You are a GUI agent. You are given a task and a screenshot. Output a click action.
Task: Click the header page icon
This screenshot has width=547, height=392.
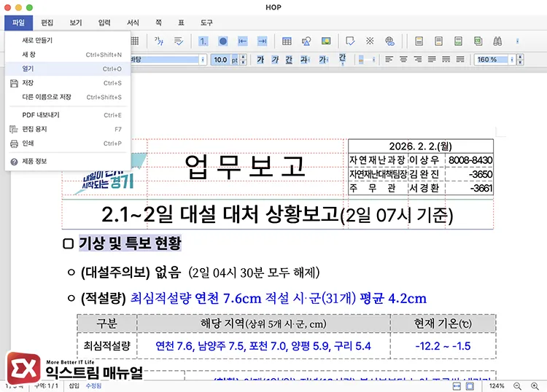(x=419, y=41)
